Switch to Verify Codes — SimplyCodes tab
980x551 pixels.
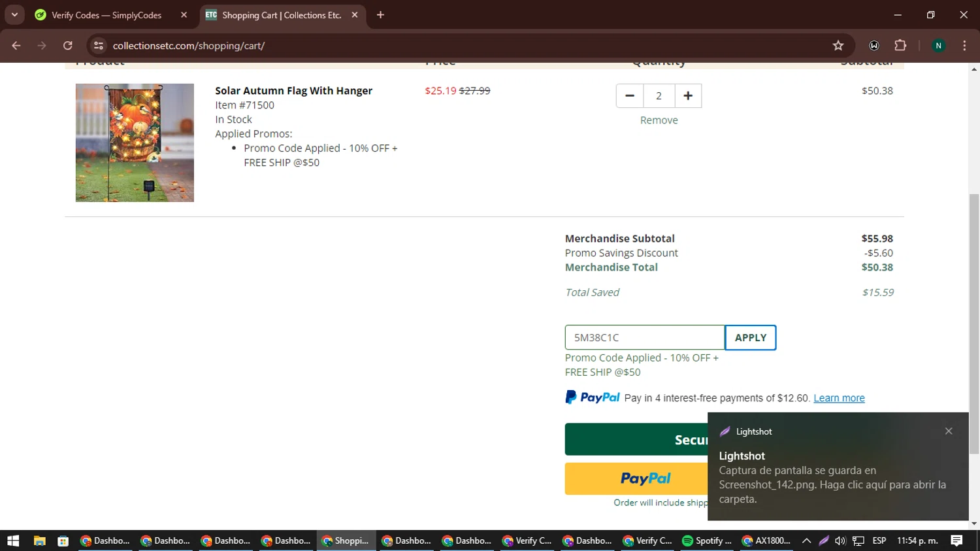tap(106, 14)
